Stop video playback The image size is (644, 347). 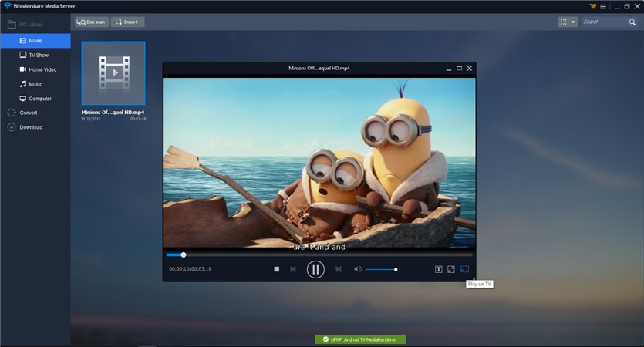click(x=276, y=269)
